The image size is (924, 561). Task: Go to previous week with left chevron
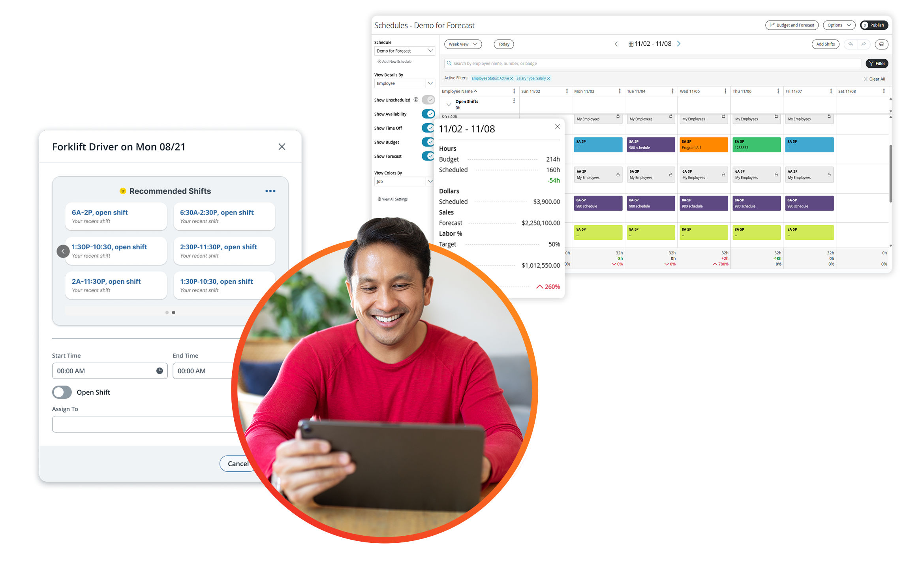616,44
